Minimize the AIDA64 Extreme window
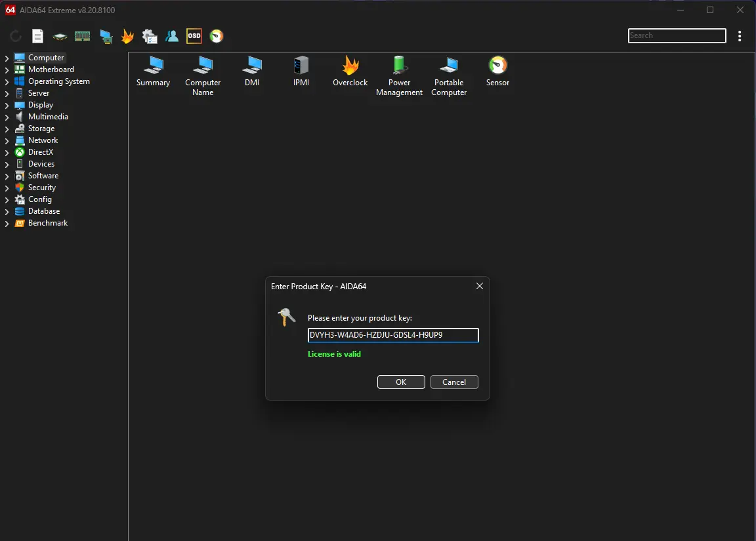 tap(681, 10)
